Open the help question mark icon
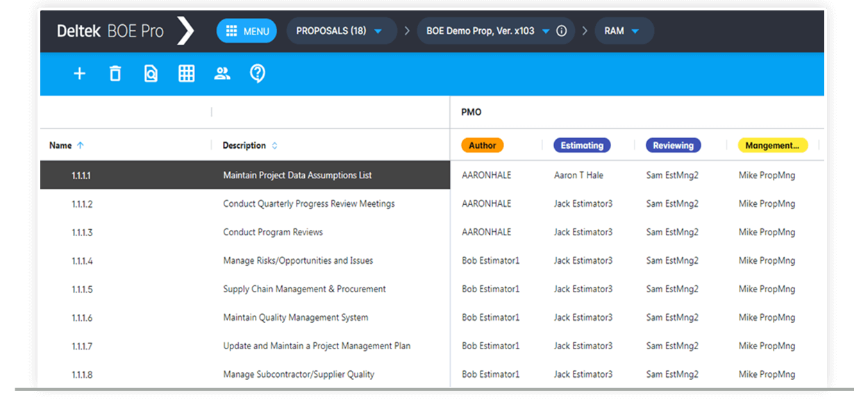The image size is (868, 418). (258, 74)
